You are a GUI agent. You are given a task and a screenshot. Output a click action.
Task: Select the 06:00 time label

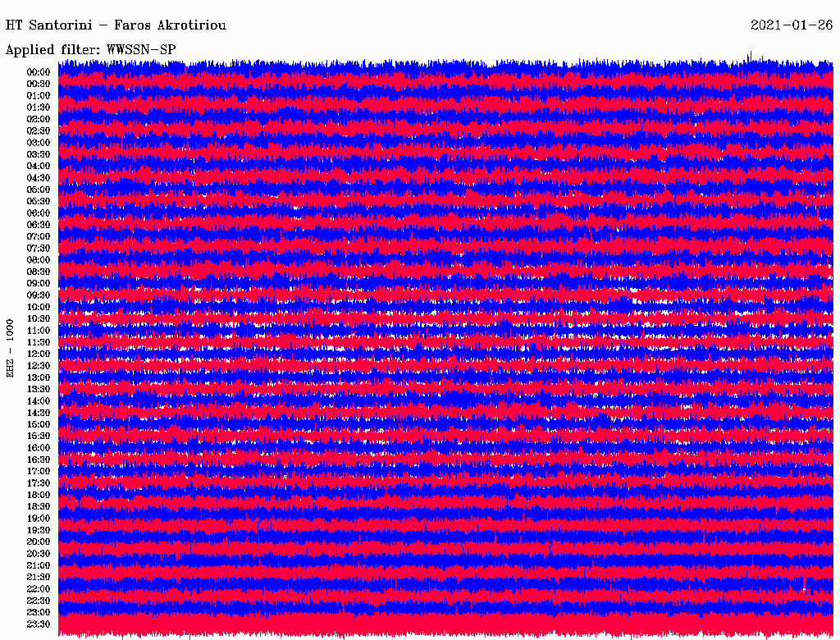coord(39,213)
